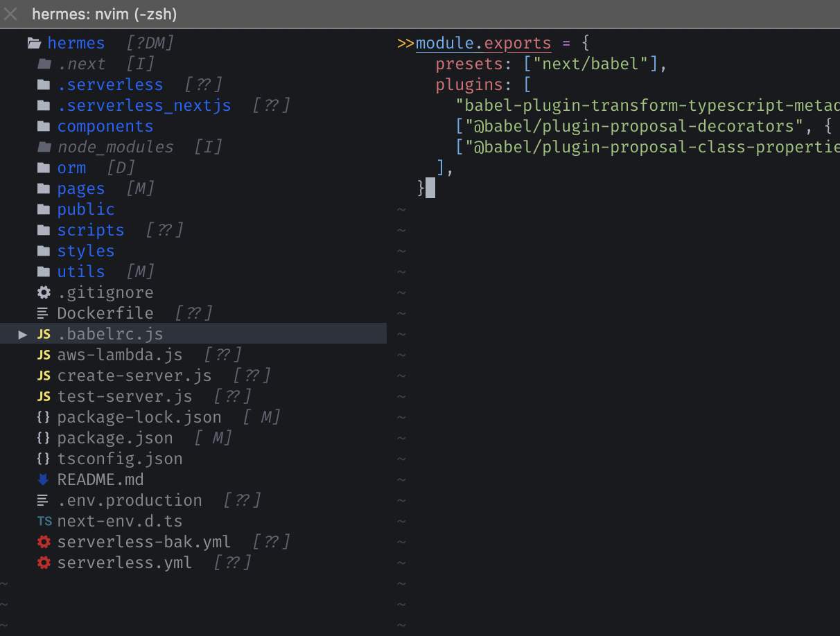Click the JS icon next to test-server.js
Screen dimensions: 840x636
click(44, 396)
